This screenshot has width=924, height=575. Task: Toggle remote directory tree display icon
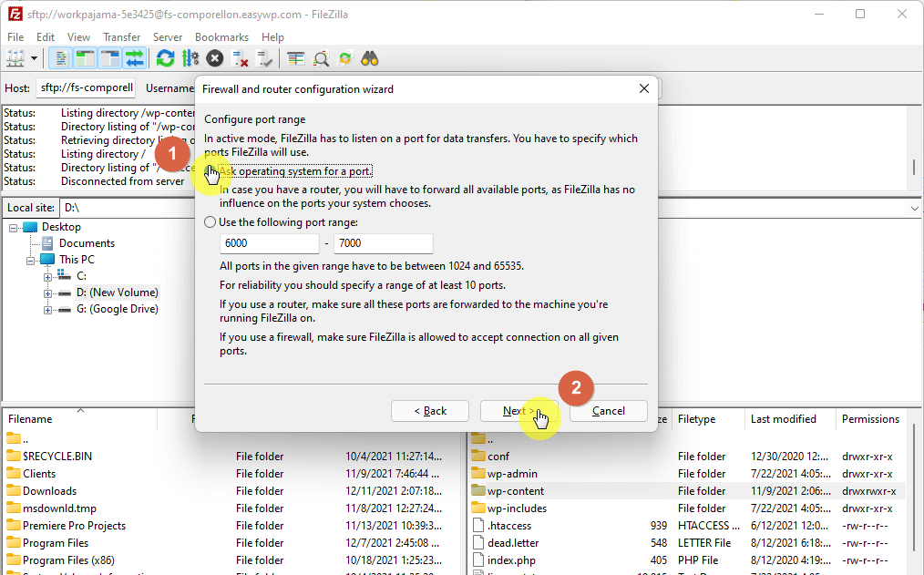[x=110, y=59]
